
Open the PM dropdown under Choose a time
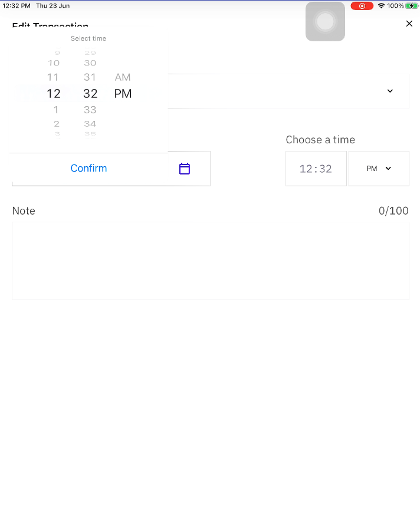(x=378, y=168)
